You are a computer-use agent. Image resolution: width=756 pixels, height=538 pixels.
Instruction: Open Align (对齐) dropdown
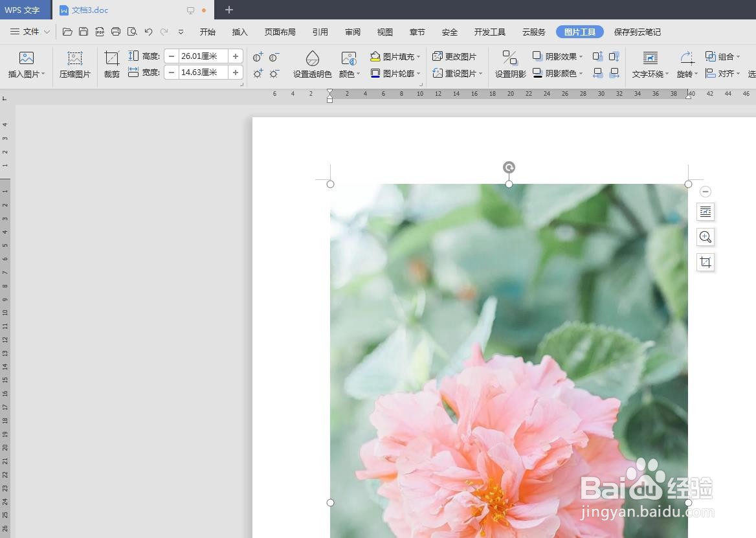click(722, 73)
